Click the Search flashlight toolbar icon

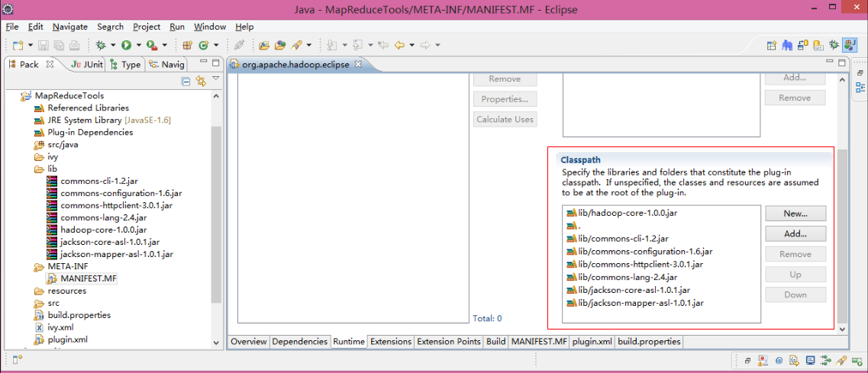[297, 45]
